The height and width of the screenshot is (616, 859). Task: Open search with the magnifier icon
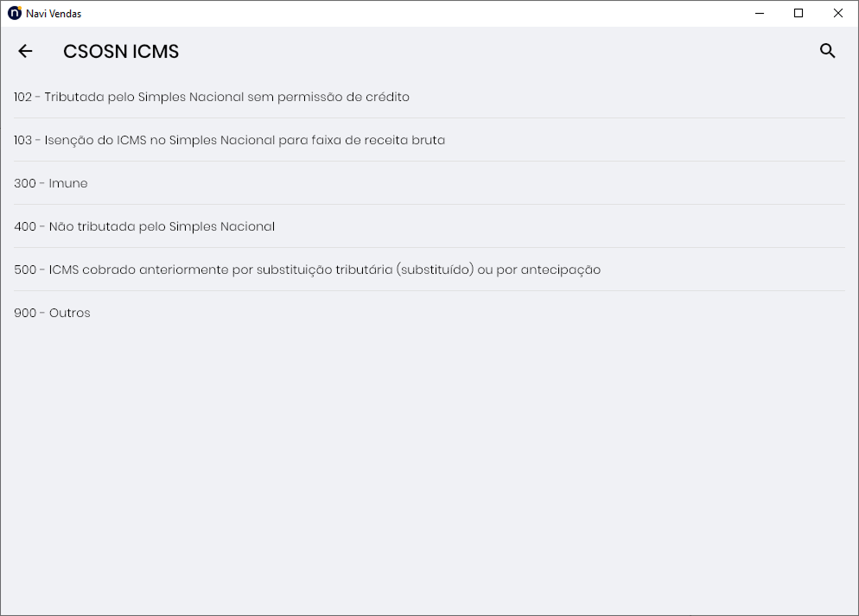click(x=827, y=51)
